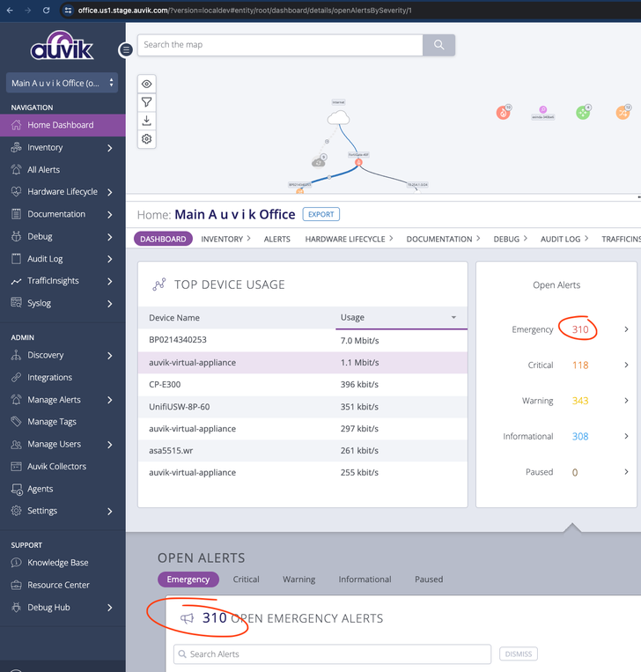Click the Auvik logo

pyautogui.click(x=62, y=45)
